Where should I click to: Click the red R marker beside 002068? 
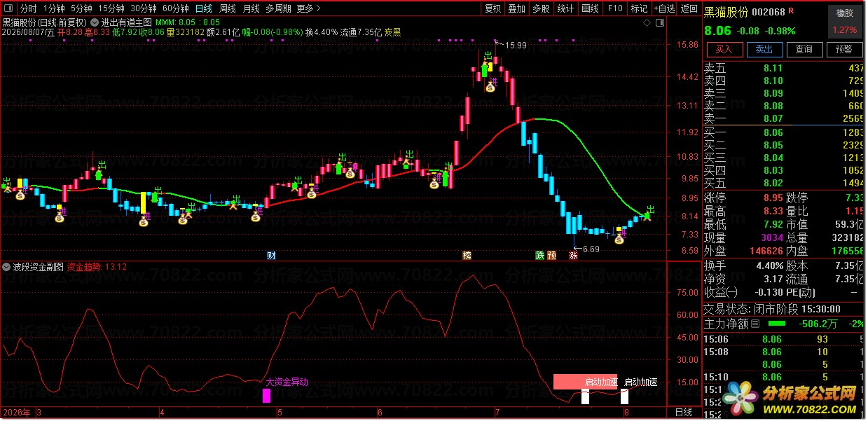click(791, 11)
